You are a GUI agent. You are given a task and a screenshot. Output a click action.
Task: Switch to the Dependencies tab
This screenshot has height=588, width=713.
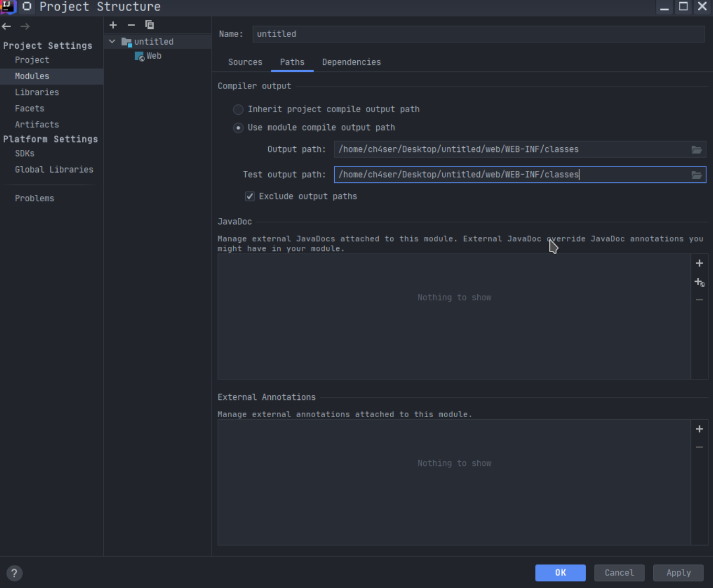point(351,62)
